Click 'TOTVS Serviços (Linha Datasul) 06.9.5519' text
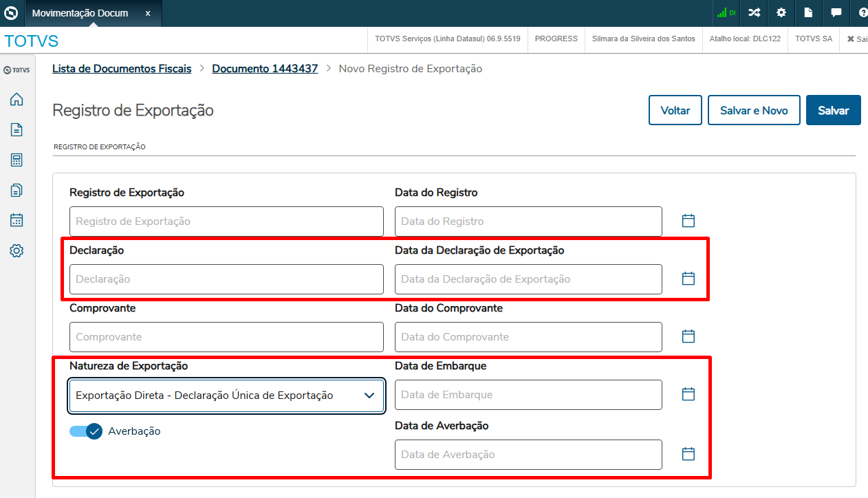The width and height of the screenshot is (868, 498). pos(448,39)
